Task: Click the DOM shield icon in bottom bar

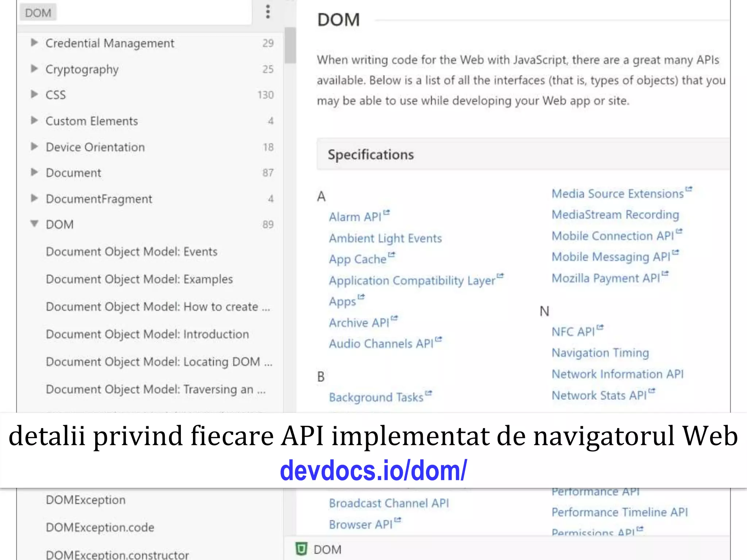Action: 301,549
